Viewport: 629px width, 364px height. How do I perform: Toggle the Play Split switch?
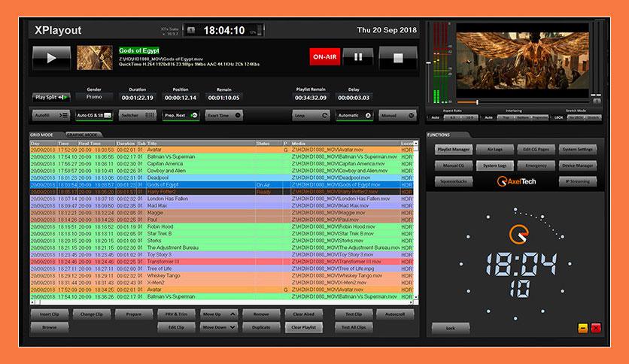pos(51,97)
